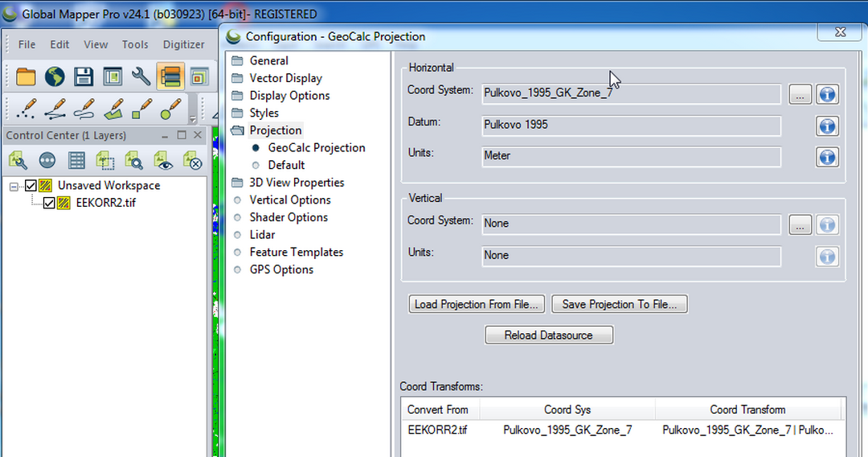This screenshot has height=457, width=868.
Task: Toggle layer visibility eye icon
Action: pyautogui.click(x=163, y=161)
